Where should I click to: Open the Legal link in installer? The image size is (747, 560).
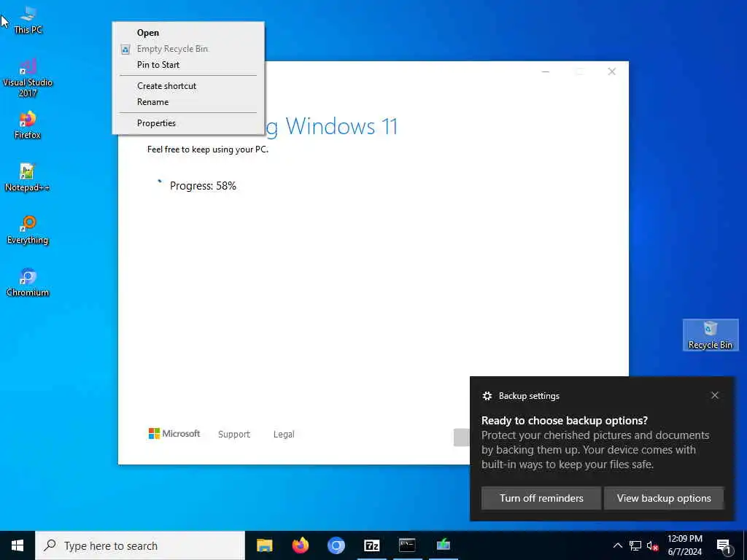pyautogui.click(x=284, y=435)
